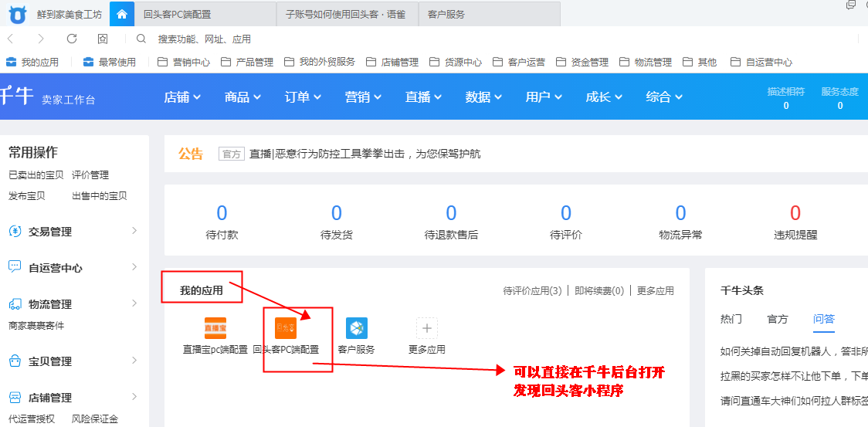The width and height of the screenshot is (868, 427).
Task: Expand 店铺管理 sidebar chevron
Action: [x=134, y=397]
